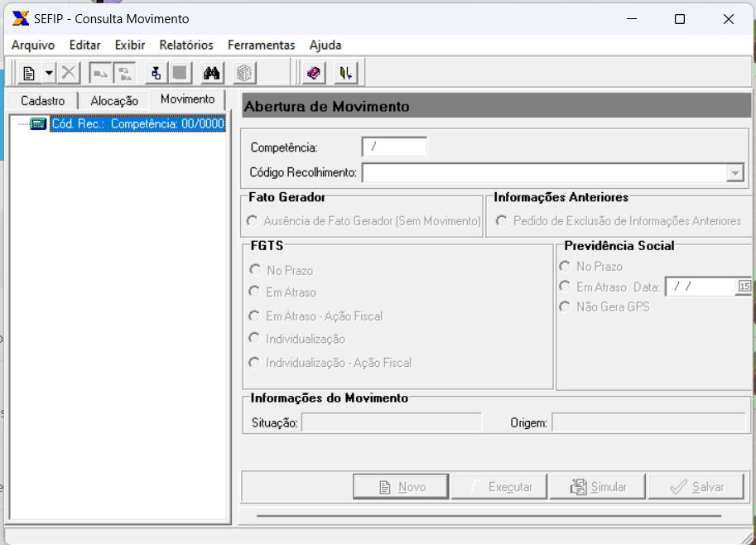Click the greyed double-level transfer toolbar icon

(124, 74)
